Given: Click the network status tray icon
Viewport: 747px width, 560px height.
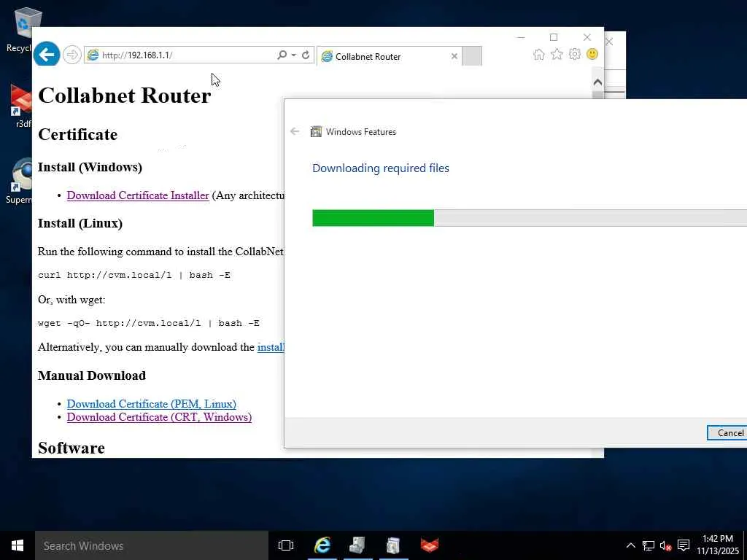Looking at the screenshot, I should pos(649,545).
